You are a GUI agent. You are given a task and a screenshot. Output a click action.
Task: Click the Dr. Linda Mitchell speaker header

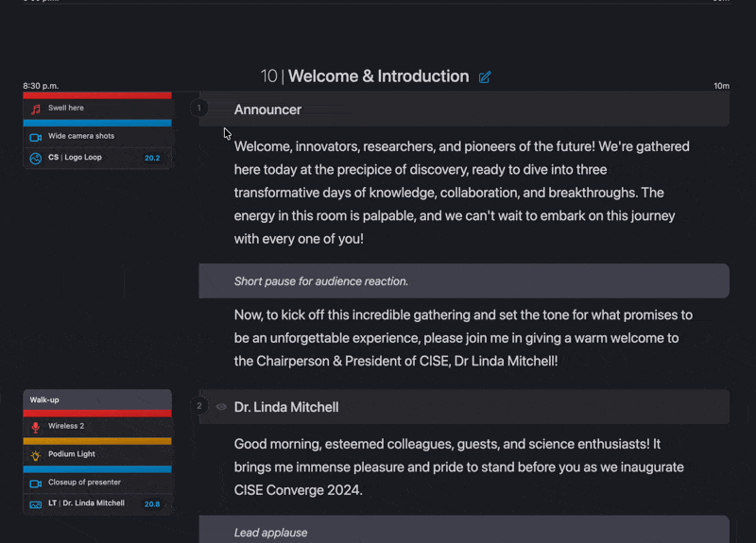(286, 407)
